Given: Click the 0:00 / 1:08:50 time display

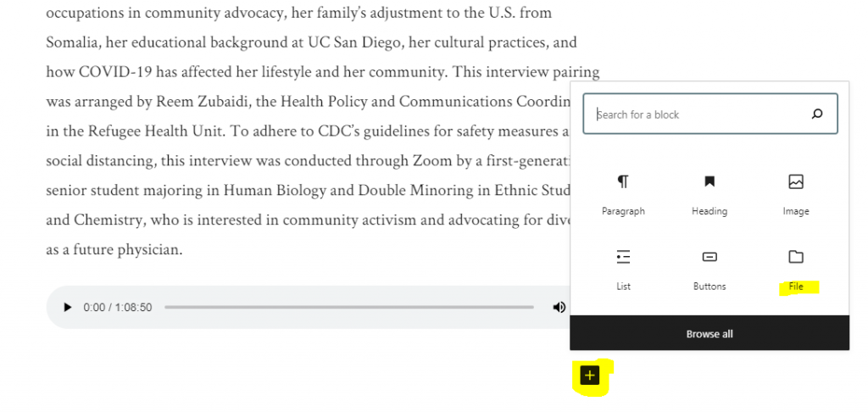Looking at the screenshot, I should point(117,308).
